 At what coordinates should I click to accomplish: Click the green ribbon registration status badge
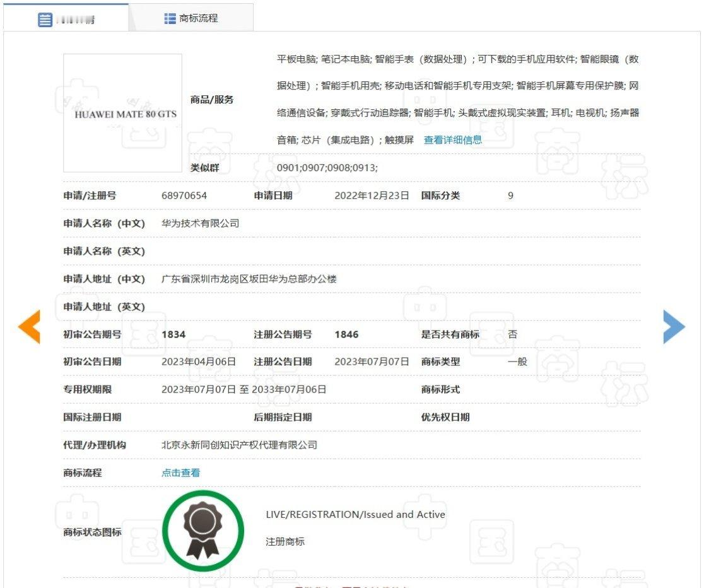pyautogui.click(x=203, y=531)
